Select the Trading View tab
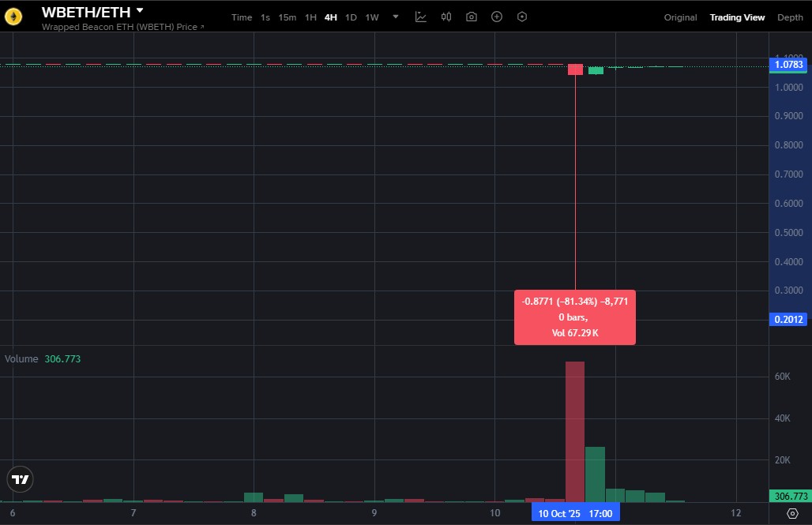 [x=737, y=17]
